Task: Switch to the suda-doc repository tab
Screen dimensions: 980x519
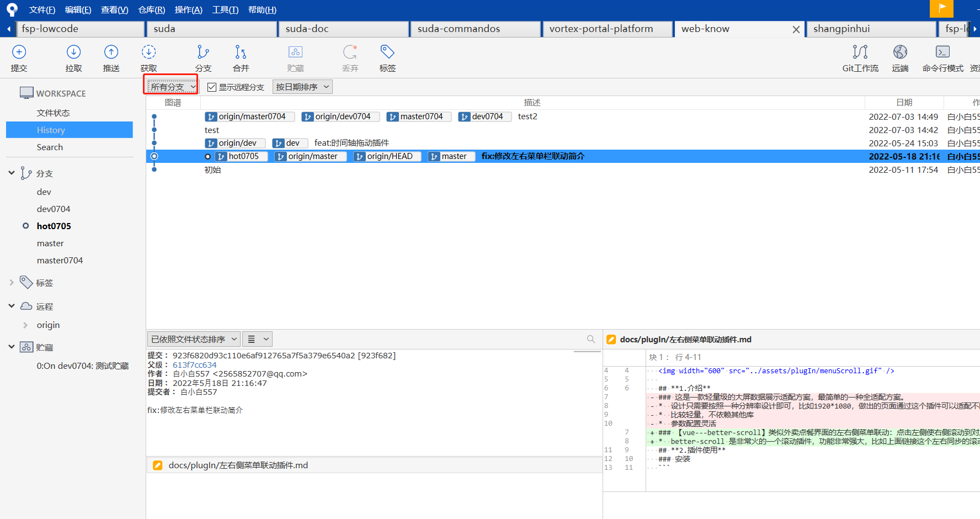Action: (x=344, y=29)
